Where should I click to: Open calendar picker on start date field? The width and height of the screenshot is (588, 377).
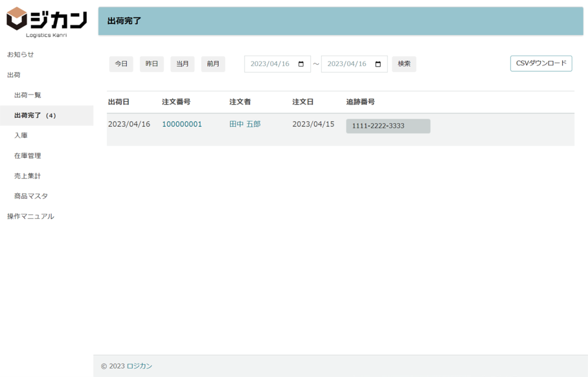tap(301, 64)
